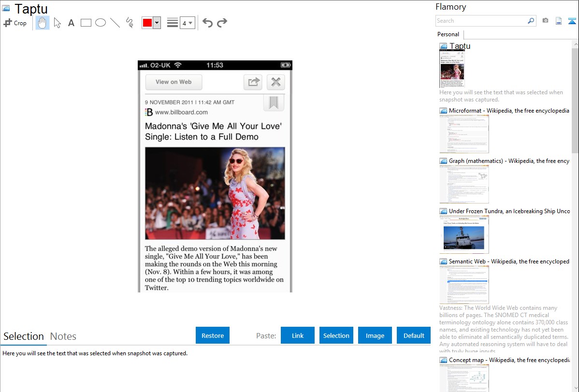Select the Microformat - Wikipedia snapshot title
This screenshot has height=392, width=579.
[x=509, y=111]
